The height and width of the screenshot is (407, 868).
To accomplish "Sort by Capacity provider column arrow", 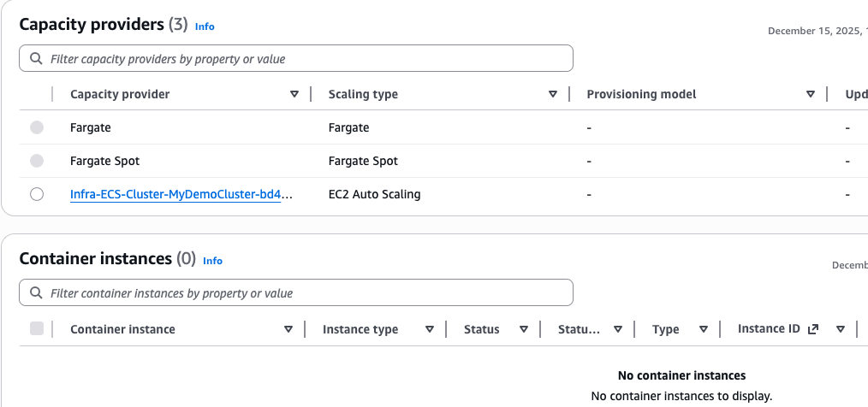I will point(294,94).
